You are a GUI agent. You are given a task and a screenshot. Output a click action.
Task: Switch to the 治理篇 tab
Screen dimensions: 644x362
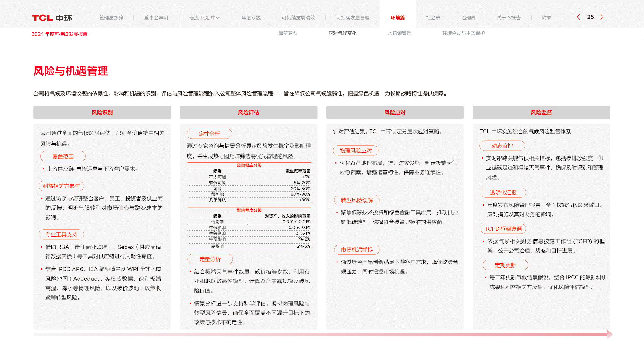[469, 18]
